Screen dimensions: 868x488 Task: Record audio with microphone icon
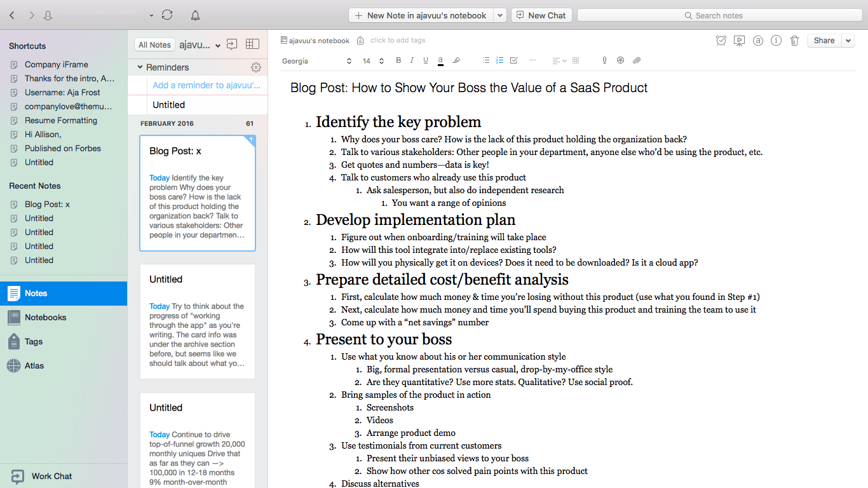click(604, 61)
